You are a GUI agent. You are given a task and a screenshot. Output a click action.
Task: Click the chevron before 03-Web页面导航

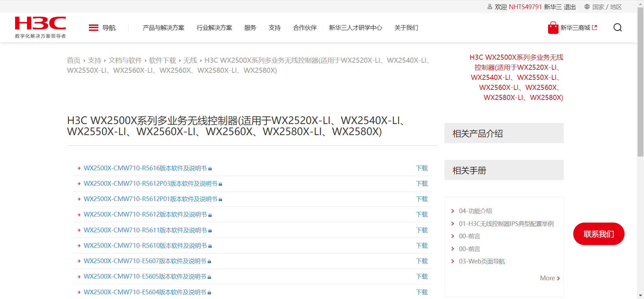click(452, 261)
